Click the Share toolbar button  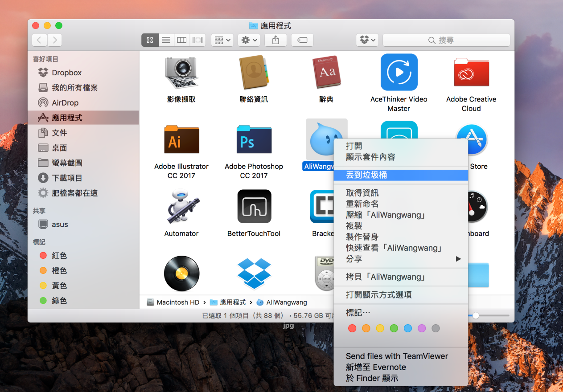[x=275, y=40]
